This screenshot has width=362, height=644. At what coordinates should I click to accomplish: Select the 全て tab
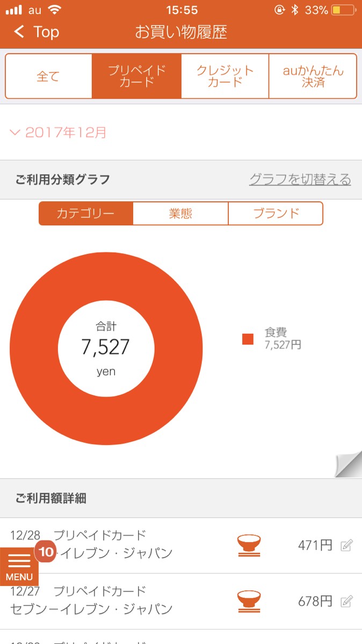point(48,76)
